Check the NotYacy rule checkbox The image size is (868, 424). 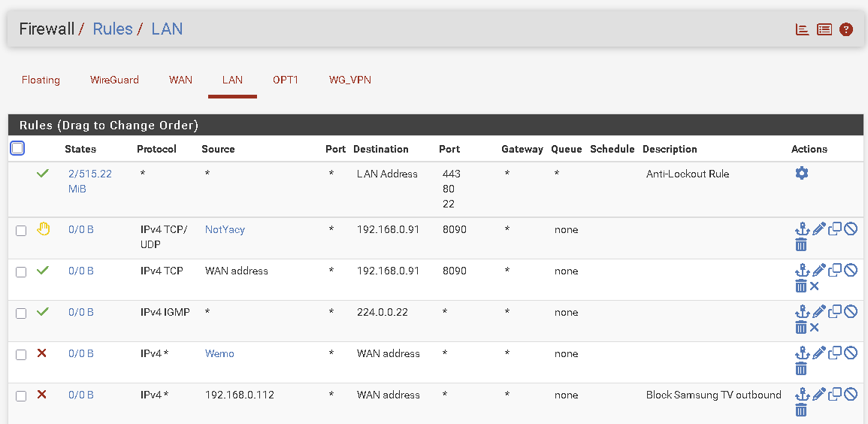point(21,231)
